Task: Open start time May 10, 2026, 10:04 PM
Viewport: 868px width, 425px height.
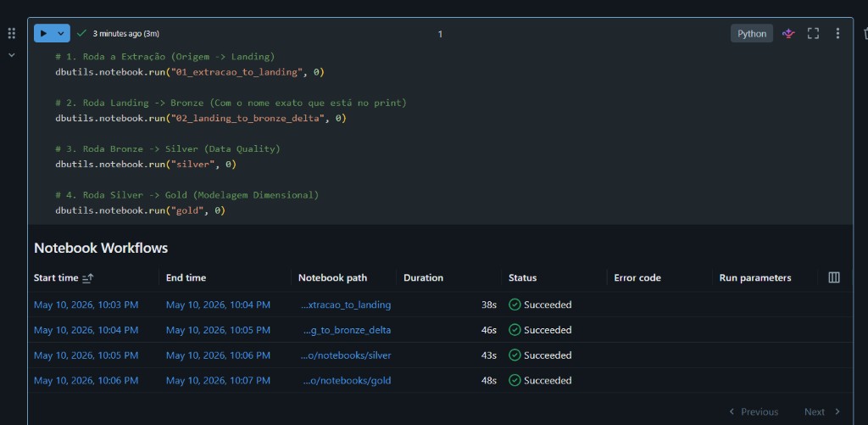Action: click(x=86, y=330)
